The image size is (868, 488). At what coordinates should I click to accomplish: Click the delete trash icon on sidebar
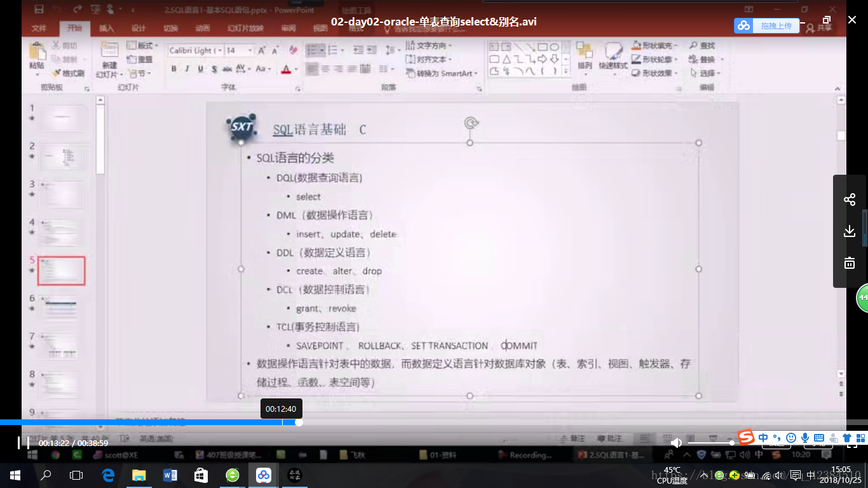tap(850, 262)
